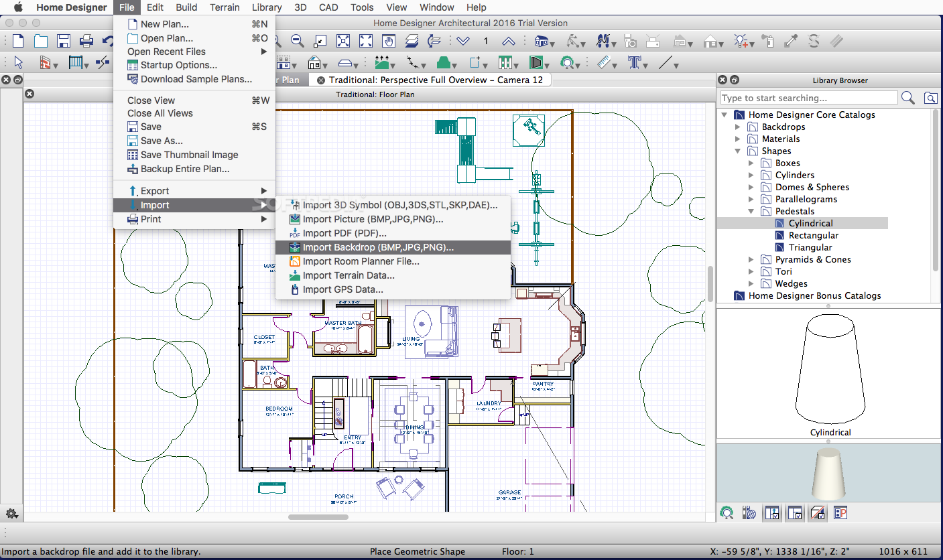This screenshot has height=560, width=943.
Task: Toggle the preview pane layout checkbox icon
Action: point(795,513)
